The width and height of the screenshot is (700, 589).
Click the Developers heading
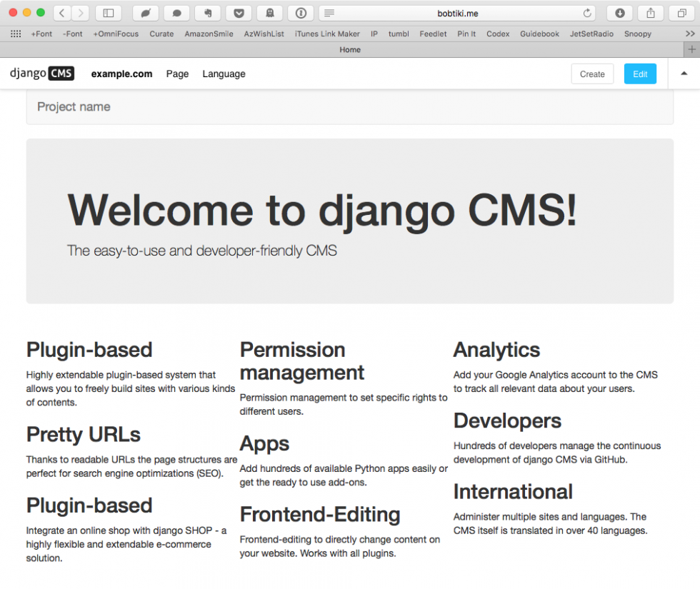tap(507, 421)
